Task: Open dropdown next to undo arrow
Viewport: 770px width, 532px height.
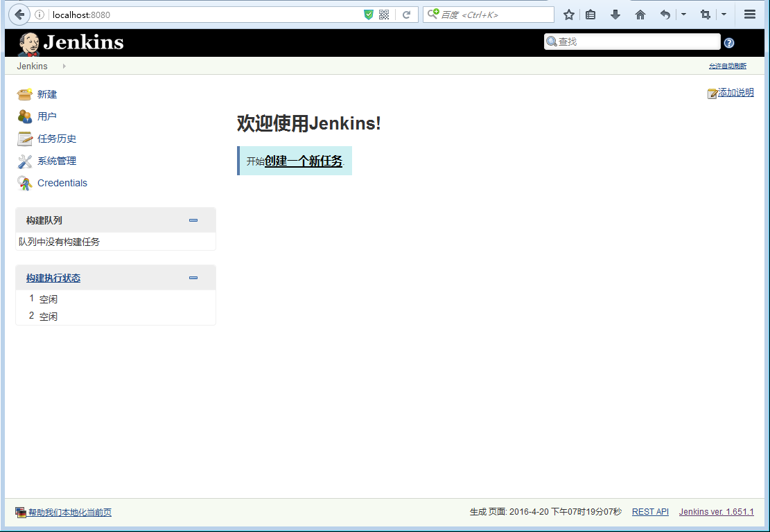Action: point(683,15)
